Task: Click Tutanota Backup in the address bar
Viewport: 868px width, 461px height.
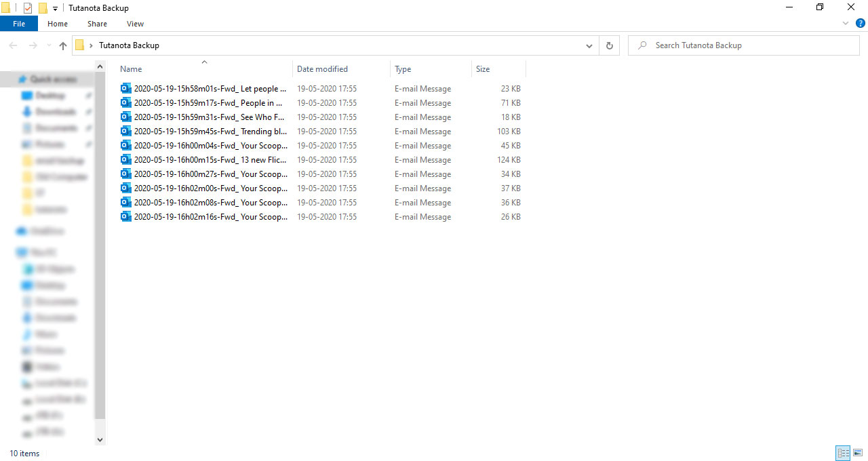Action: 129,45
